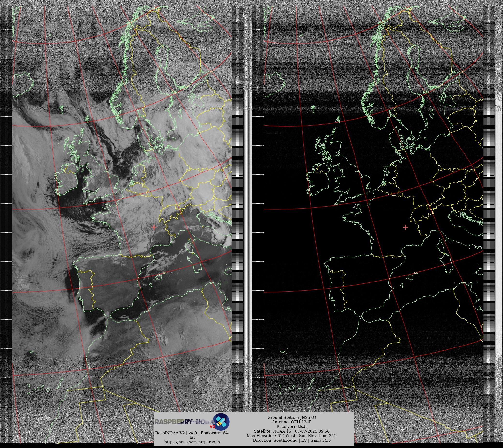Click the Satellite: NOAA 15 date line

292,431
